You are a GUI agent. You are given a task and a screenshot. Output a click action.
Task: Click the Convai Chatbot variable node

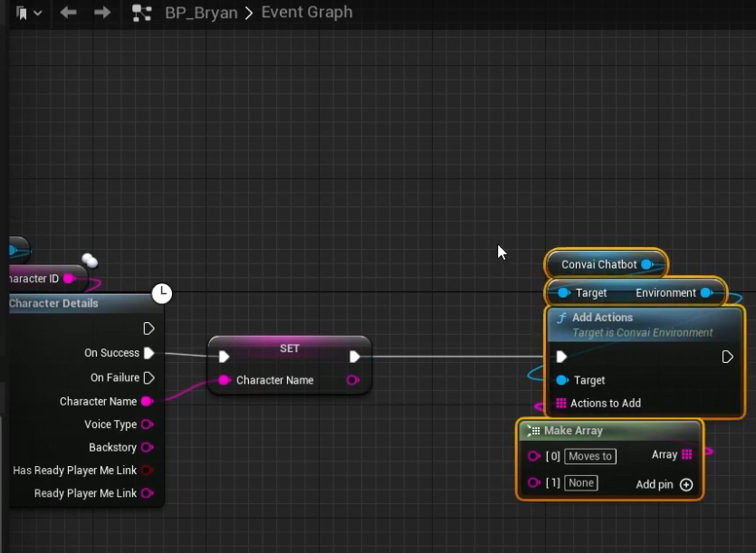coord(598,264)
